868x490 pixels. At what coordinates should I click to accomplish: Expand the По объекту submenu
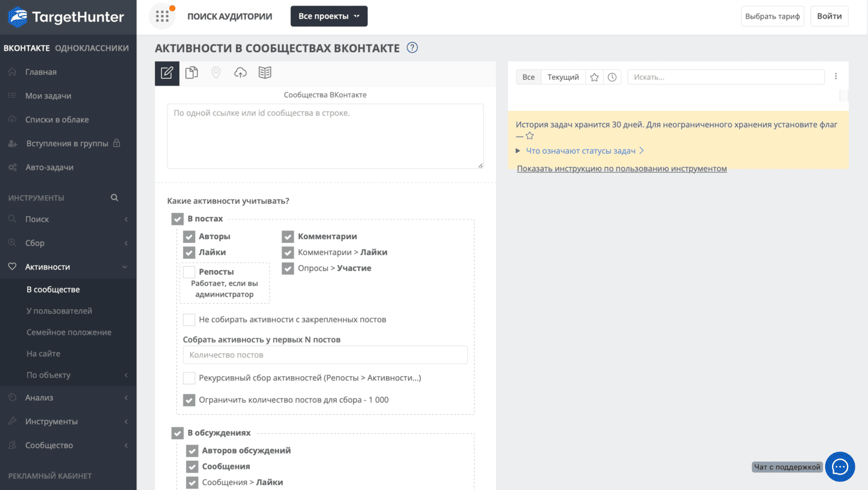click(68, 375)
